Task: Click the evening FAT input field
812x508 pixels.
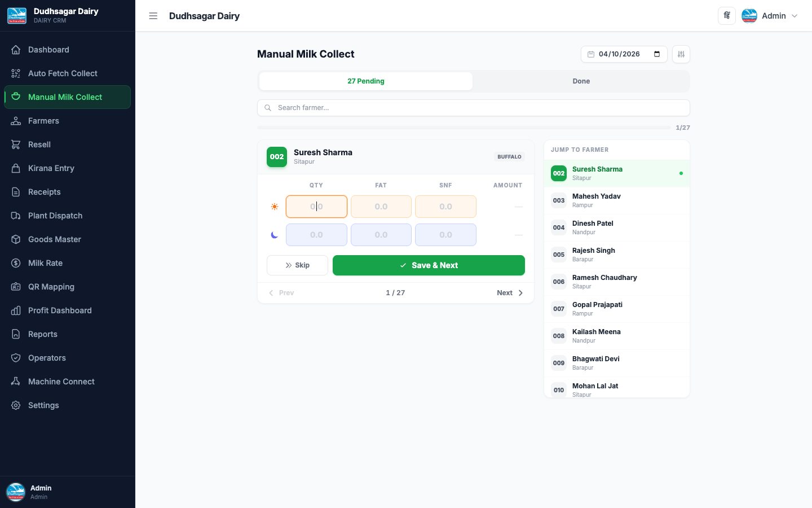Action: click(381, 235)
